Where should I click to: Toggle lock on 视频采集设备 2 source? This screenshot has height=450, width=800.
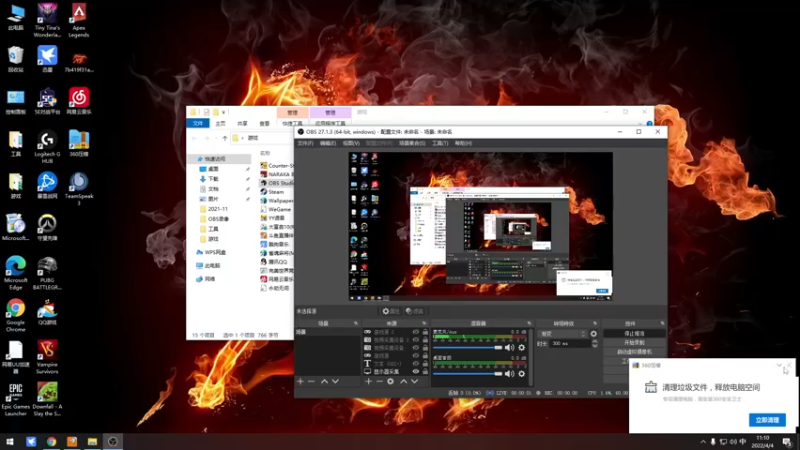coord(425,340)
